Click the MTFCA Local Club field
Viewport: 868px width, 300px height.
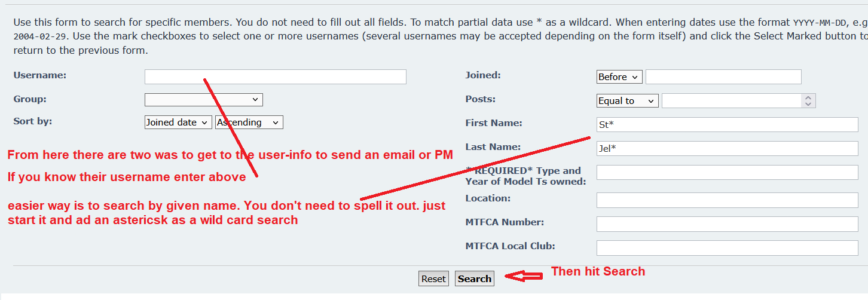[727, 248]
